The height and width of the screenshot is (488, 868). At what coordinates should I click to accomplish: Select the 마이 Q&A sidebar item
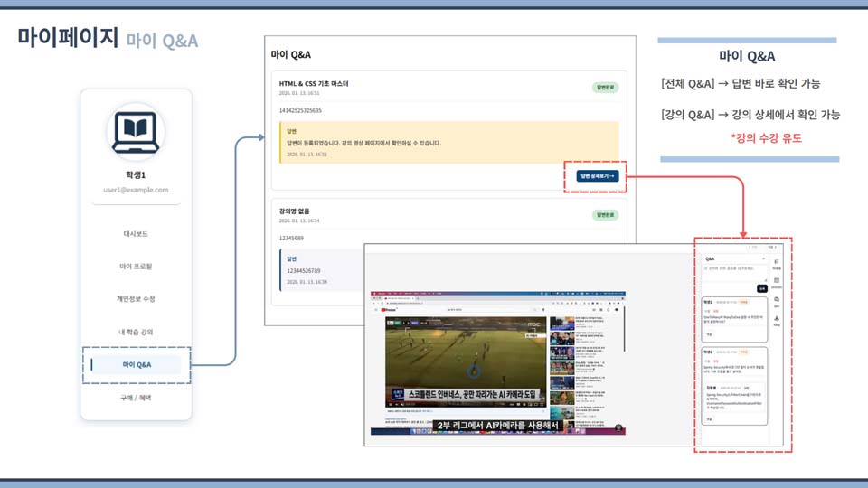(137, 365)
